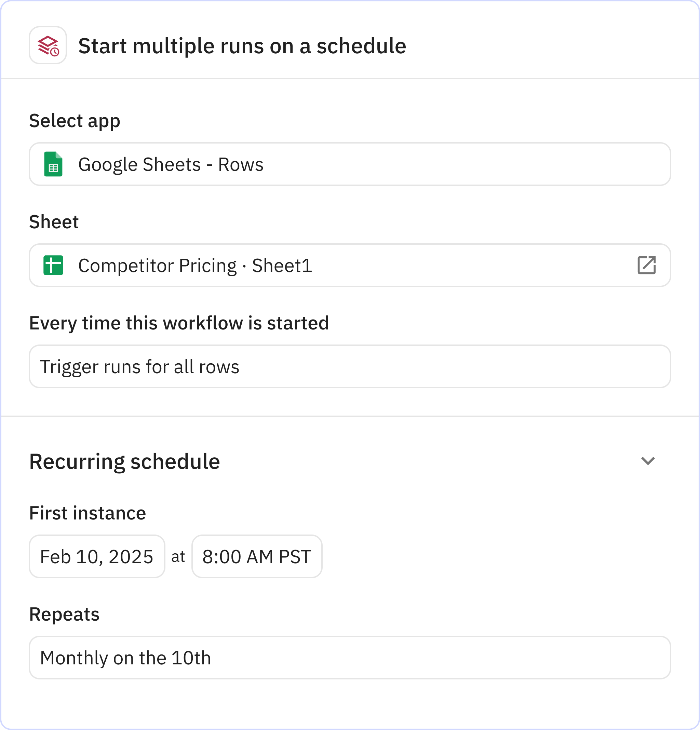This screenshot has width=700, height=730.
Task: Click the Start multiple runs on a schedule title
Action: pyautogui.click(x=242, y=46)
